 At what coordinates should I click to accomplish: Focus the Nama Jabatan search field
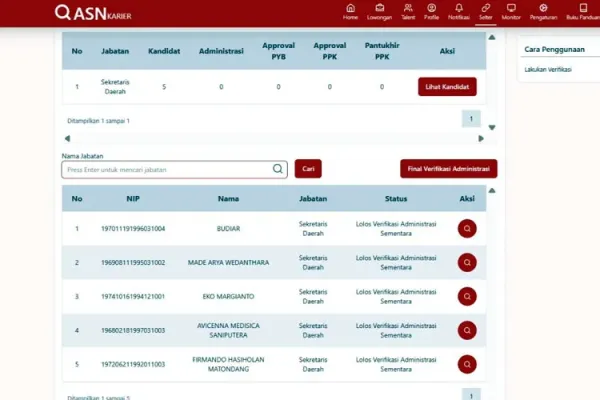(x=174, y=170)
